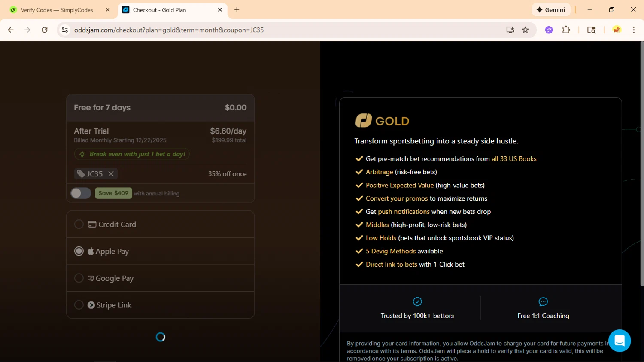Remove the JC35 coupon with the X icon
The image size is (644, 362).
[111, 174]
